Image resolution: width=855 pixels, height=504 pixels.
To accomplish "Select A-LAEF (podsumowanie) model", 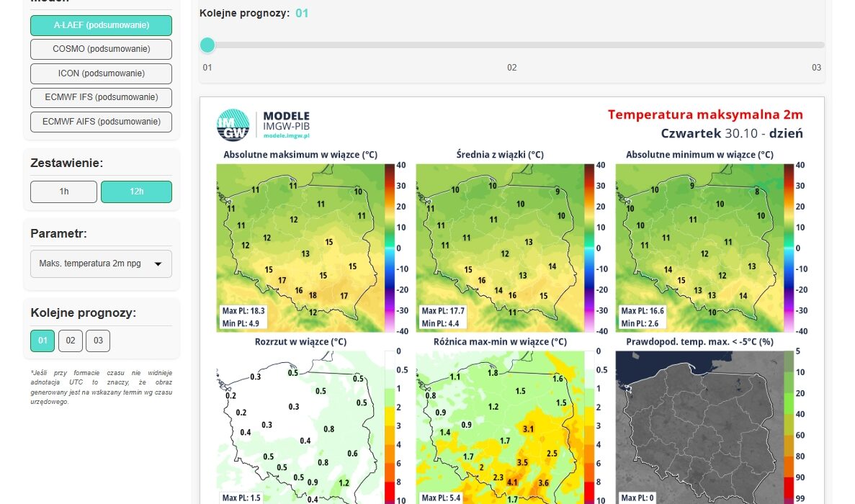I will click(101, 25).
